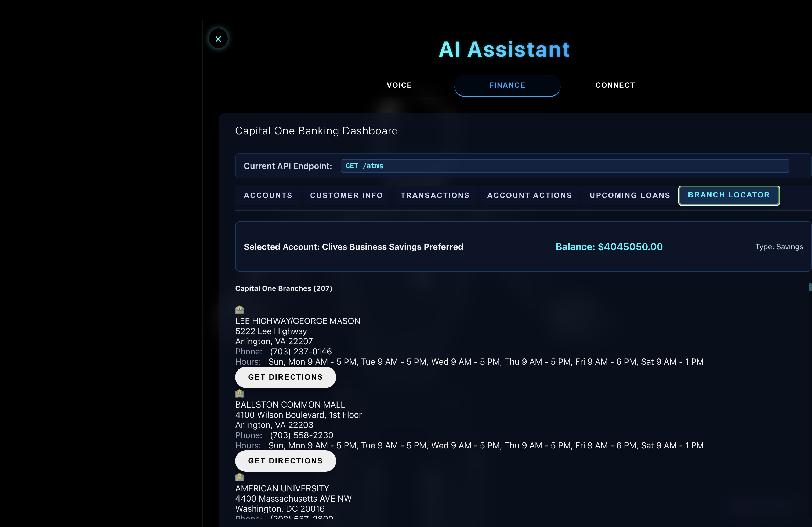Select the Branch Locator tab
The height and width of the screenshot is (527, 812).
click(x=729, y=195)
